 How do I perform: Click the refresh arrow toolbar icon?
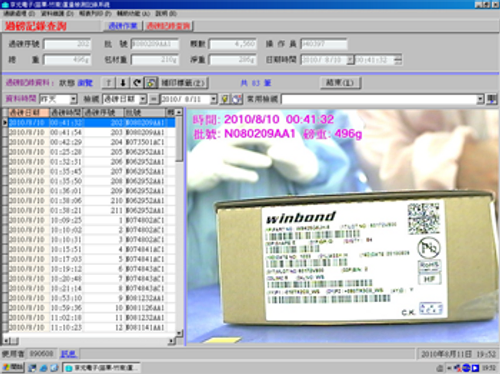tap(136, 83)
